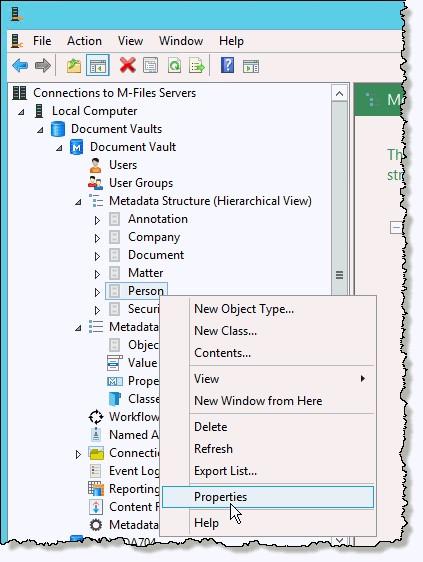Choose Refresh in the context menu
Screen dimensions: 423x562
coord(268,449)
